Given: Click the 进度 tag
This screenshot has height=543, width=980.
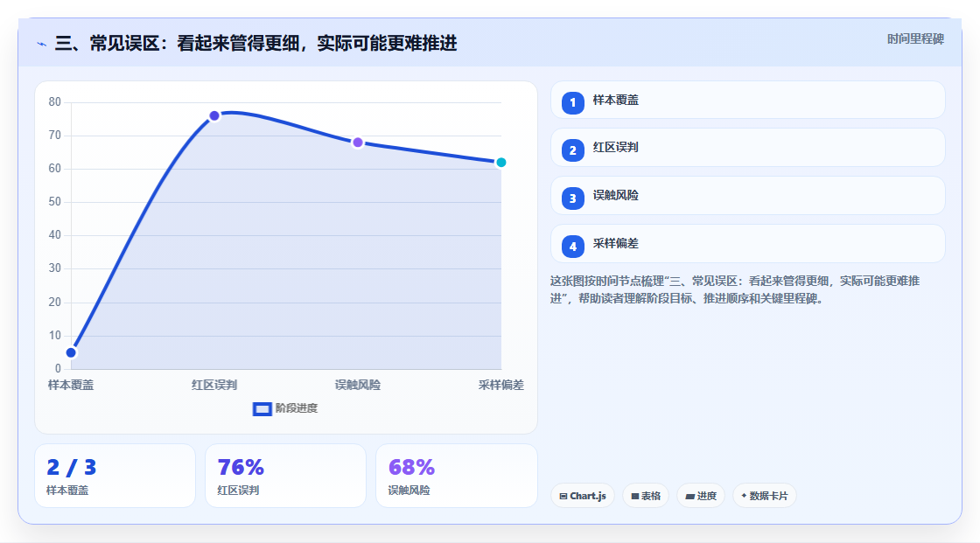Looking at the screenshot, I should tap(701, 496).
